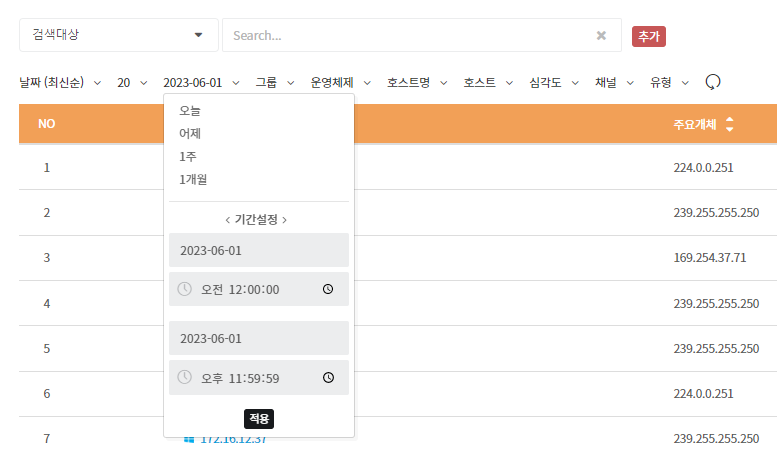Expand the 운영체제 filter dropdown
The width and height of the screenshot is (777, 449).
[x=340, y=82]
